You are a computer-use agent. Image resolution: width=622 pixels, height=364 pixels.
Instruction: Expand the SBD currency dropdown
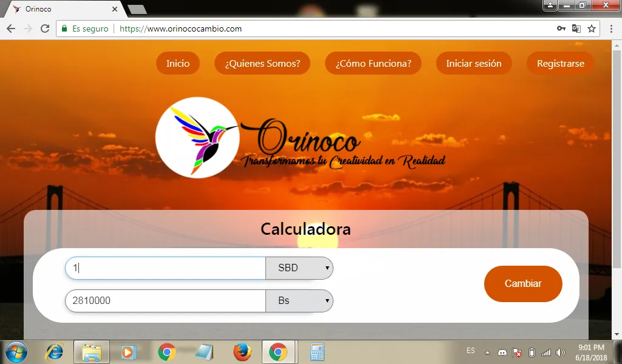(x=299, y=268)
